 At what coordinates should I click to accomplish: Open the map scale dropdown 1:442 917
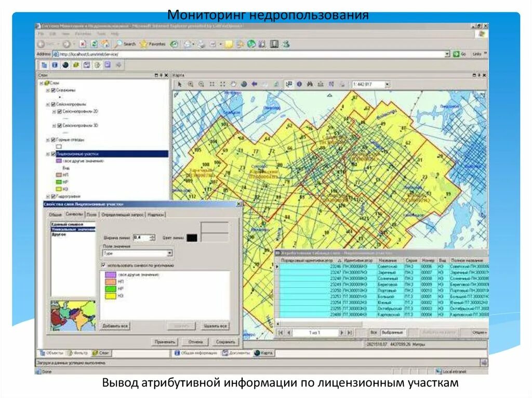[388, 85]
